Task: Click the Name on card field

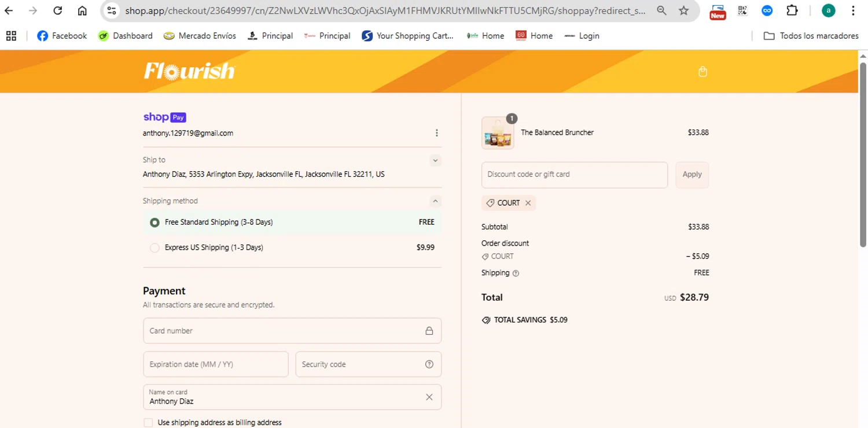Action: pos(292,397)
